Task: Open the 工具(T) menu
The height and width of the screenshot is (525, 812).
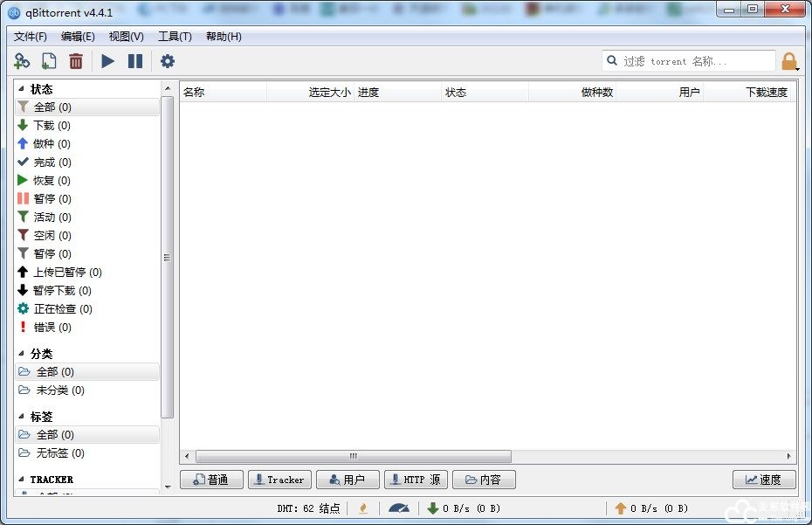Action: coord(175,37)
